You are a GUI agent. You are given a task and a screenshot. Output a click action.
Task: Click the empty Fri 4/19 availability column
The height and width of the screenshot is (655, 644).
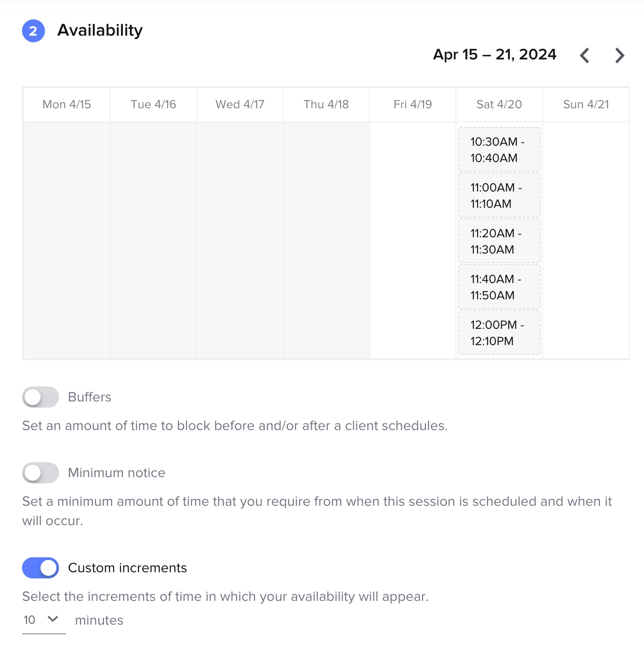coord(413,240)
